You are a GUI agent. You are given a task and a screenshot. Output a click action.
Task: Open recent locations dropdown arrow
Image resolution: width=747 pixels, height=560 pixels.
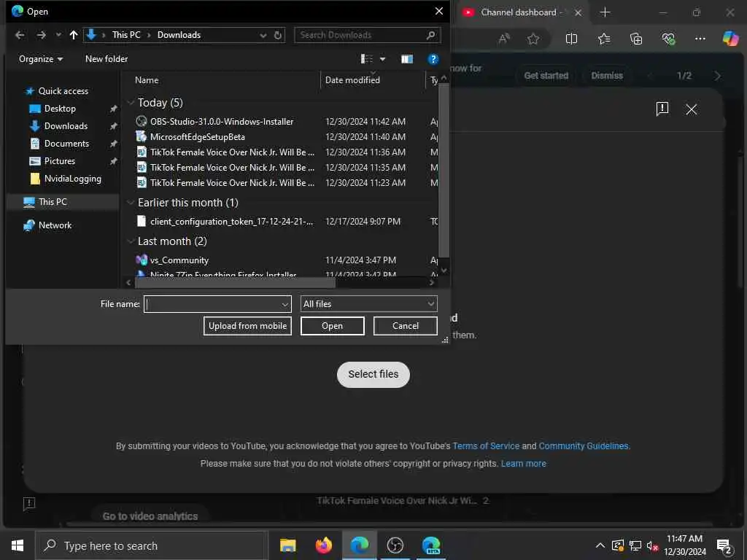[58, 35]
